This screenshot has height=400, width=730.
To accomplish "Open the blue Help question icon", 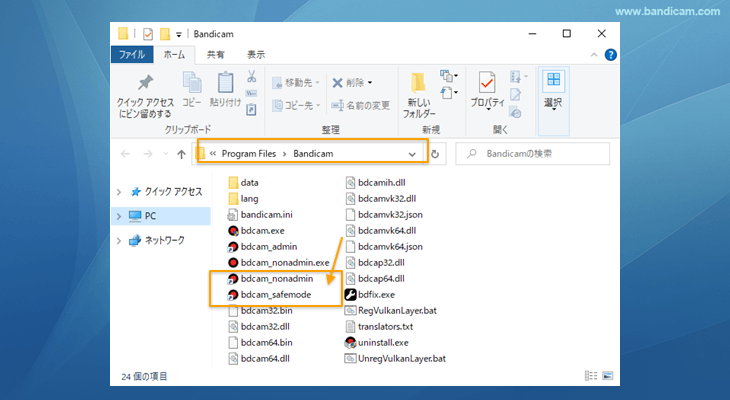I will point(610,55).
